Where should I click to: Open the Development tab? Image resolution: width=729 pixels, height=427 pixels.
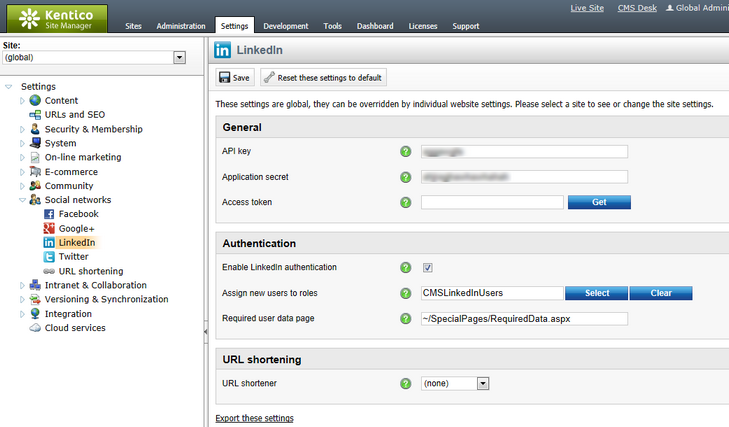285,26
